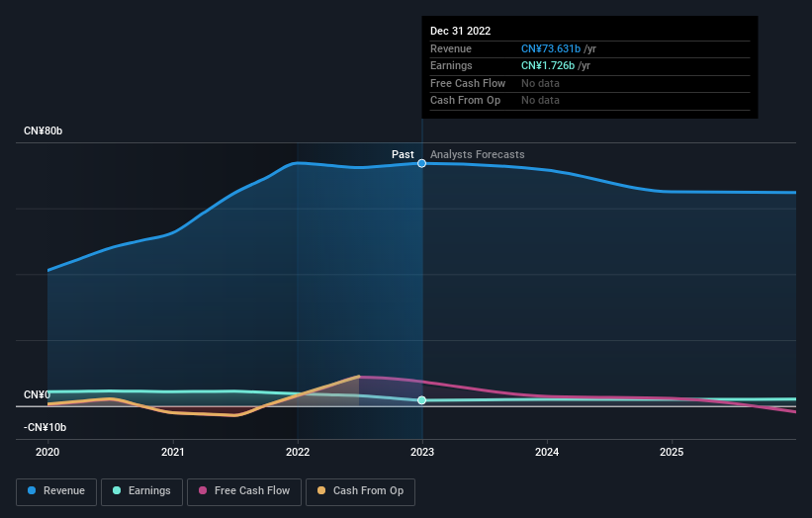Click the 2021 x-axis label
The width and height of the screenshot is (812, 518).
[172, 453]
